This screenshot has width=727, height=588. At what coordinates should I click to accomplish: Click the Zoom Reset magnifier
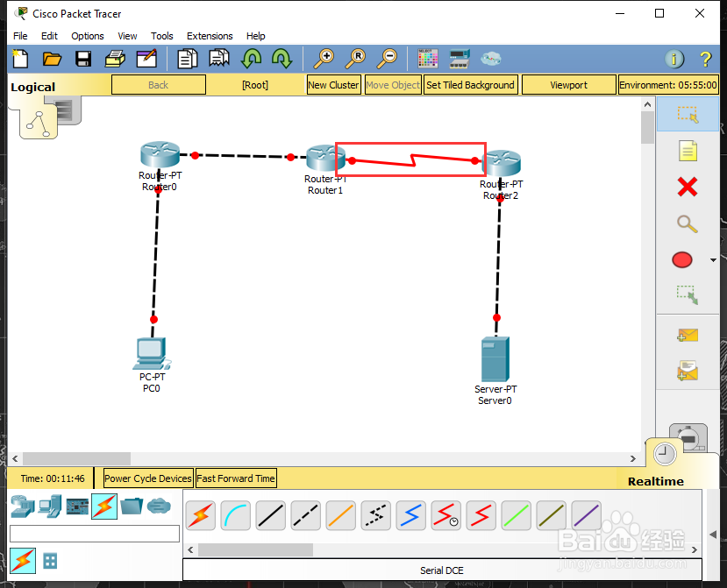point(356,59)
